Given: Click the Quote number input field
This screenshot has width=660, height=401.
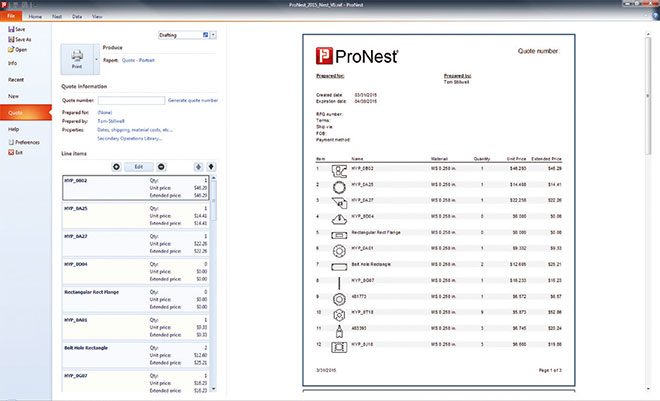Looking at the screenshot, I should point(130,100).
